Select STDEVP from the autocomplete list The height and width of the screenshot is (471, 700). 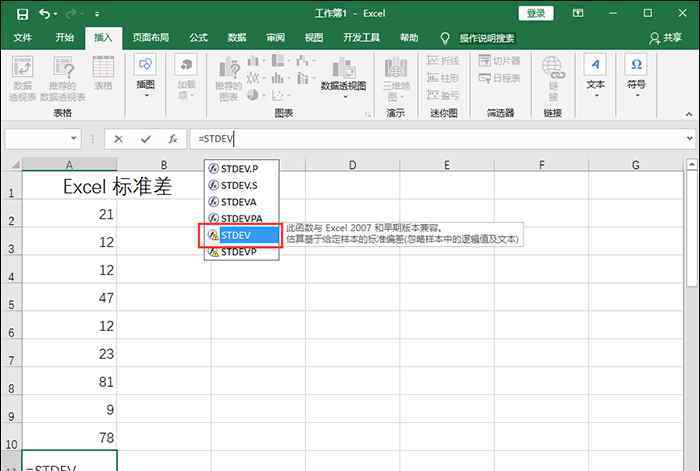[242, 252]
